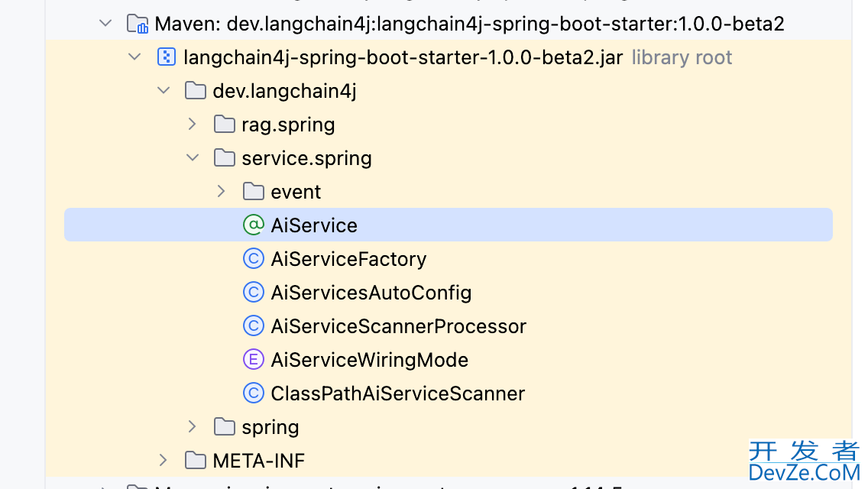Image resolution: width=868 pixels, height=489 pixels.
Task: Click the Maven library icon
Action: [138, 24]
